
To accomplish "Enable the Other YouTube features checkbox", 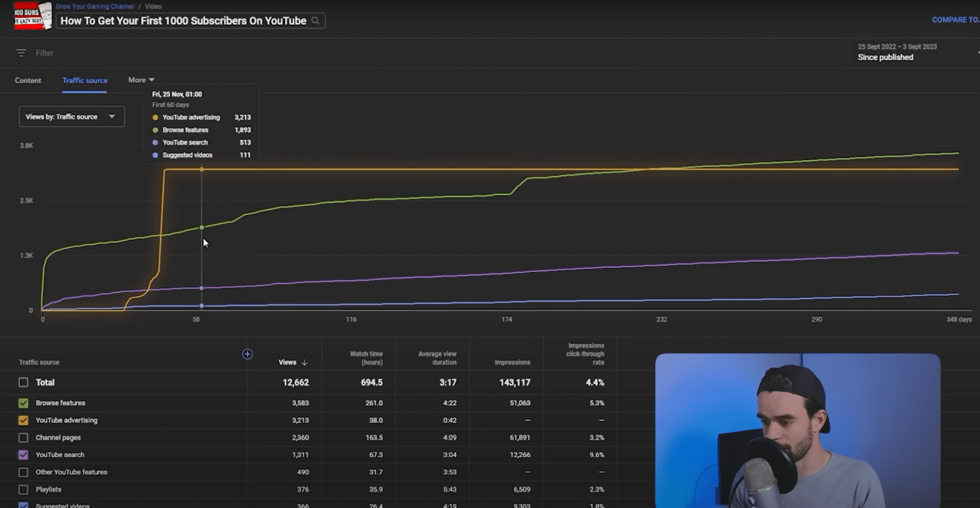I will tap(23, 472).
